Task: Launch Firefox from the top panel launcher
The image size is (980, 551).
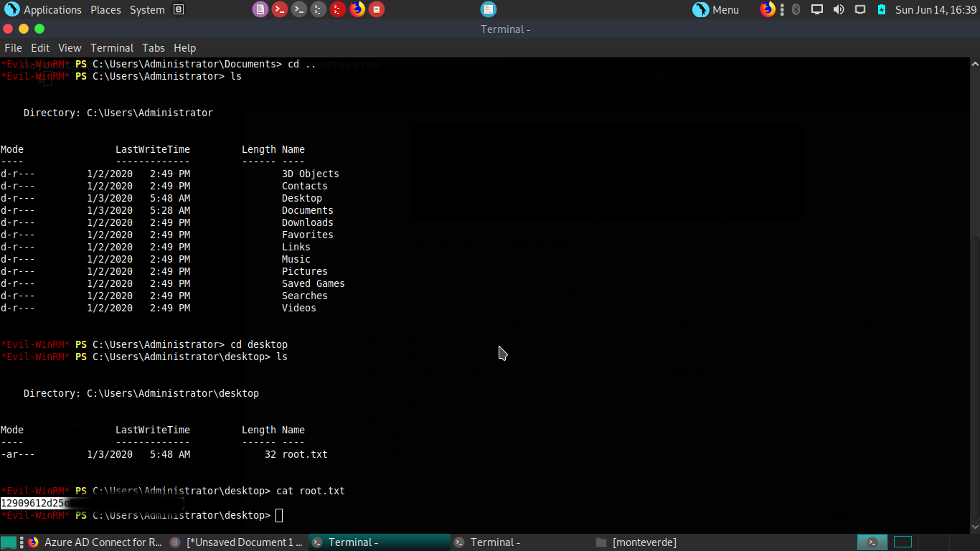Action: pos(357,9)
